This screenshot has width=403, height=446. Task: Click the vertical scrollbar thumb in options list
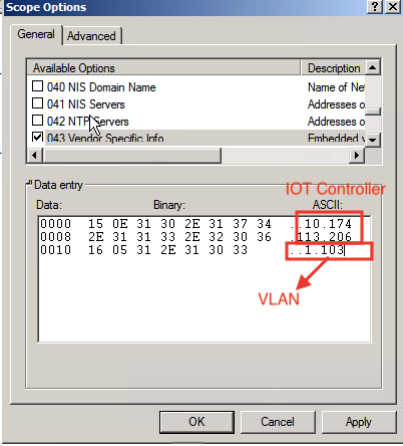373,111
